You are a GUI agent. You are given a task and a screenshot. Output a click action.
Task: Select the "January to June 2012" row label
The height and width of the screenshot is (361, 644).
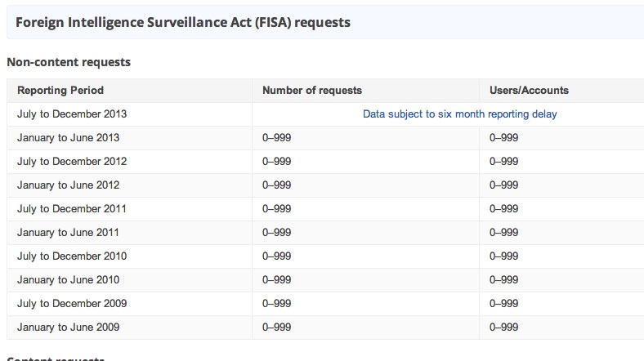point(68,185)
